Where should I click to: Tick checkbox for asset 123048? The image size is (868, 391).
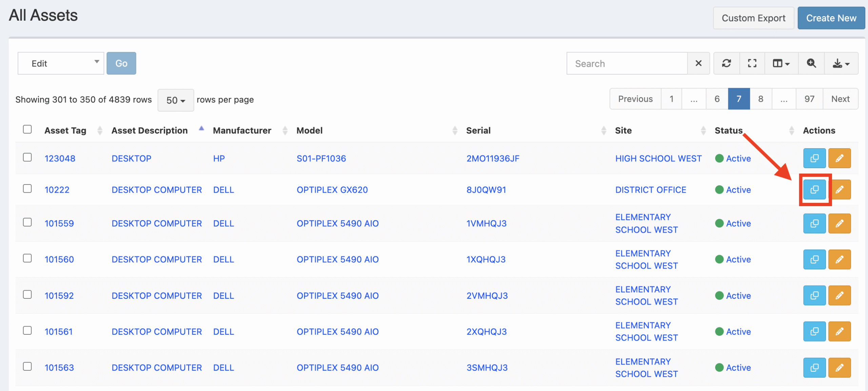click(x=27, y=158)
